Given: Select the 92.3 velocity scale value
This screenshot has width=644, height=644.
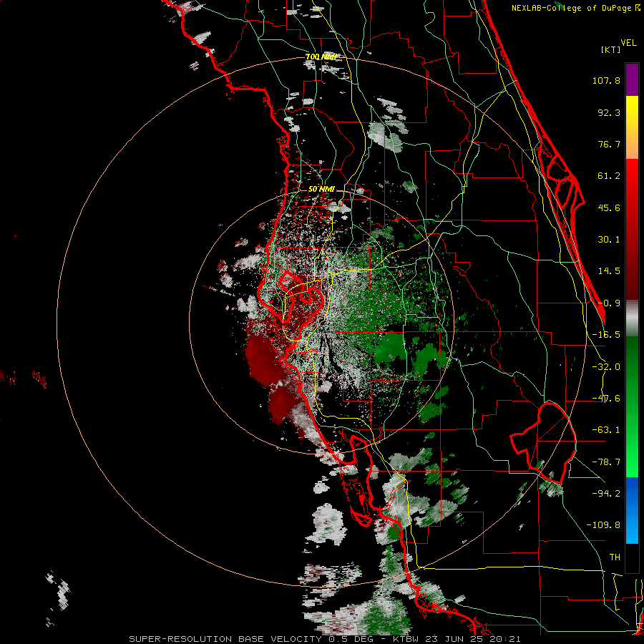Looking at the screenshot, I should [x=609, y=112].
